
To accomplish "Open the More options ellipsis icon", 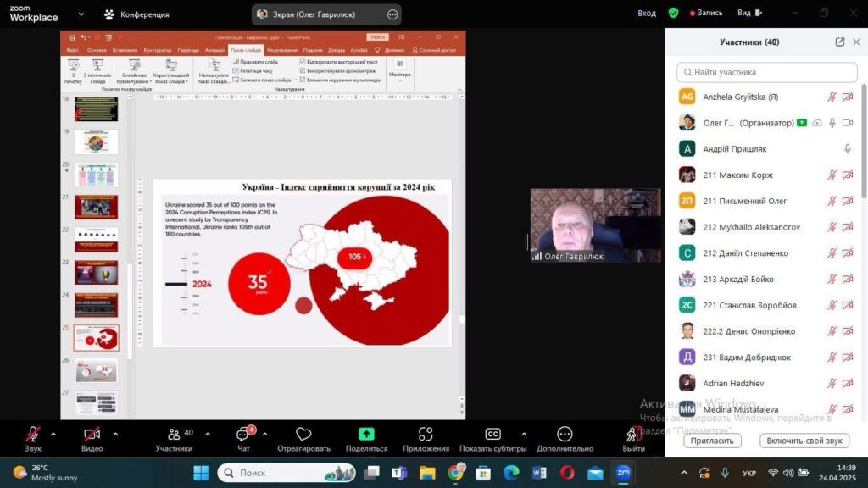I will click(565, 435).
